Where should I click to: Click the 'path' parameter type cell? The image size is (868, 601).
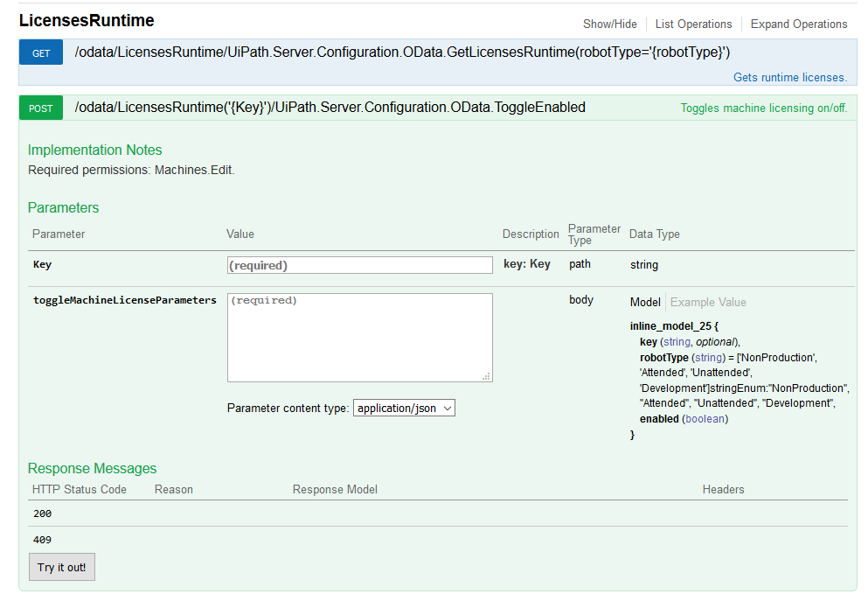click(580, 264)
